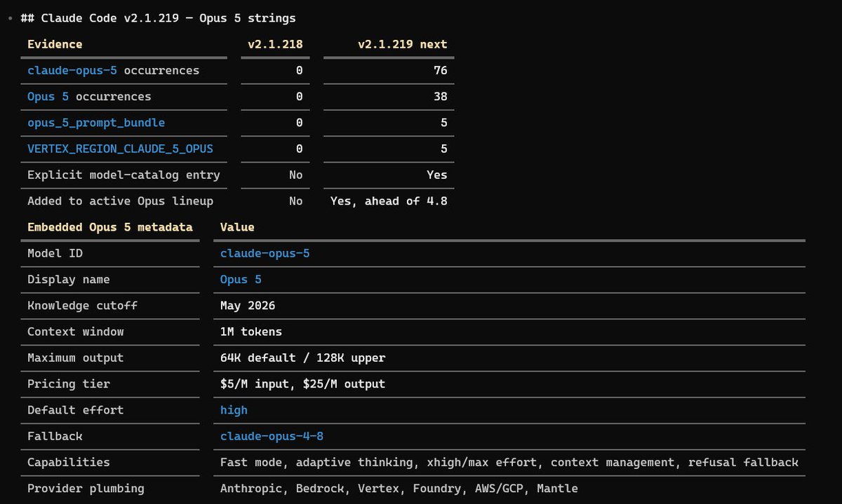Click the "Provider plumbing" row label
This screenshot has width=842, height=504.
tap(86, 489)
